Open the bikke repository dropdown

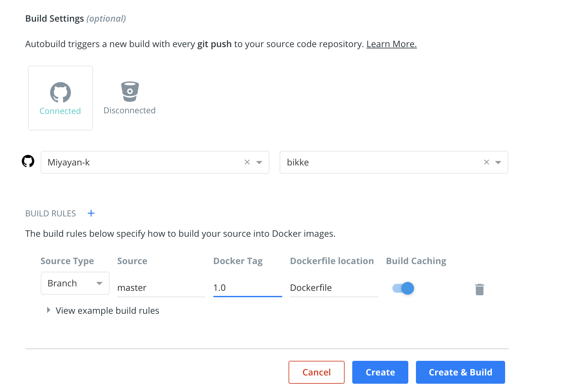tap(498, 162)
